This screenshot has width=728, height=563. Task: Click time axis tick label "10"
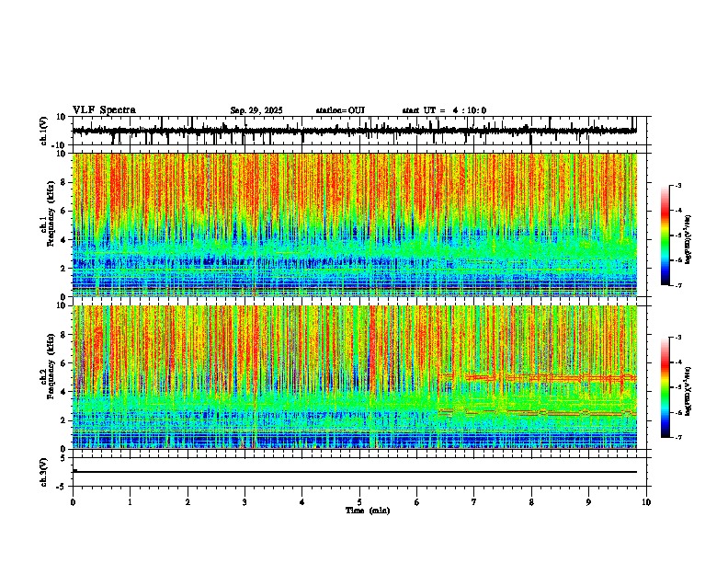click(646, 502)
